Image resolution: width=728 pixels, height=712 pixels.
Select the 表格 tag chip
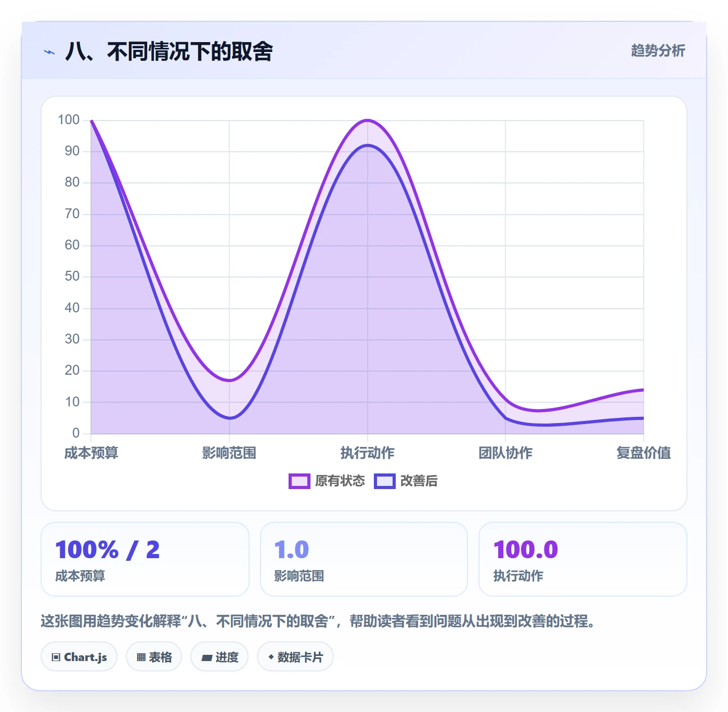click(154, 657)
